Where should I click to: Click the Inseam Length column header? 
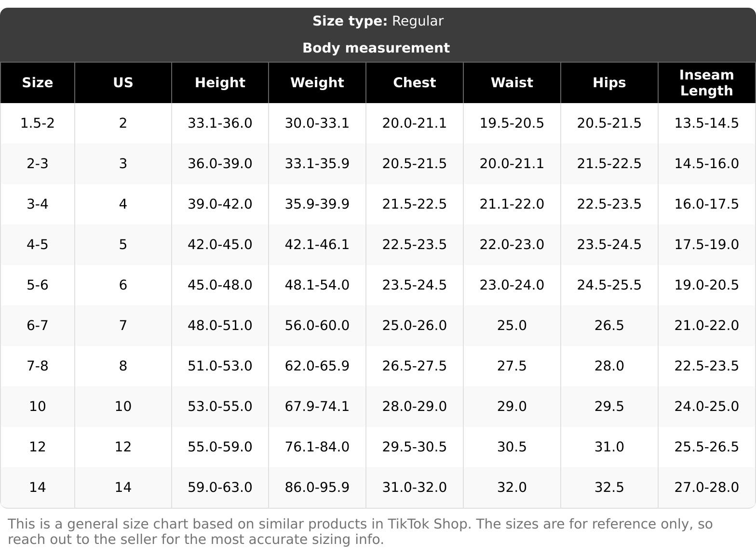[706, 83]
